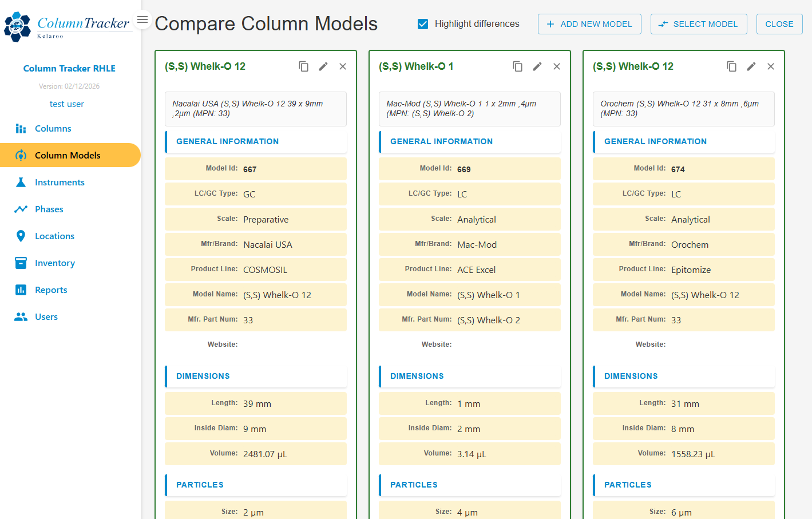Uncheck Highlight differences checkbox
Image resolution: width=812 pixels, height=519 pixels.
[x=423, y=24]
